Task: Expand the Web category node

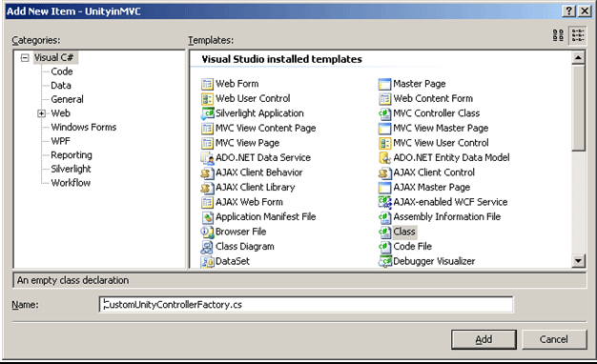Action: coord(42,113)
